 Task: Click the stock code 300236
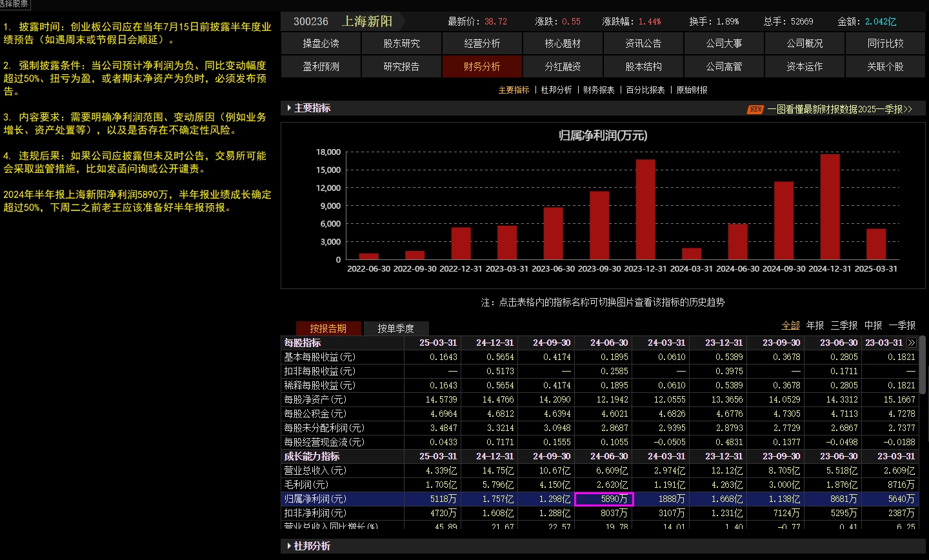(x=311, y=21)
